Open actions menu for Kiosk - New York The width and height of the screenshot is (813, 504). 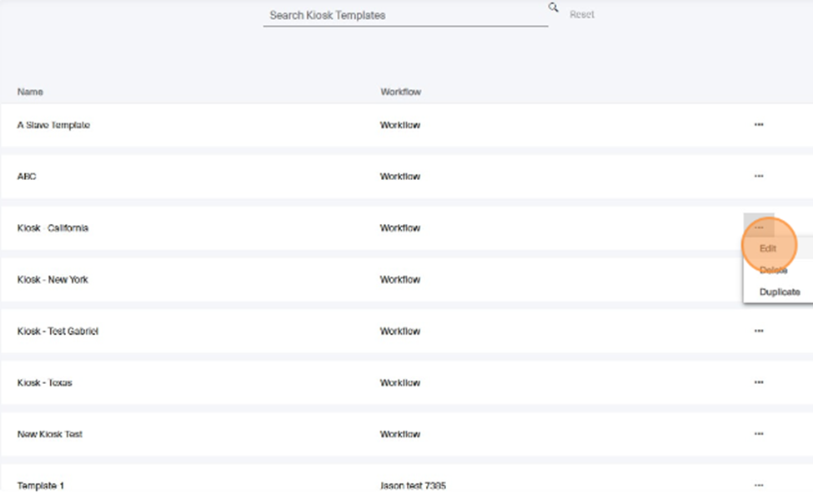point(759,279)
